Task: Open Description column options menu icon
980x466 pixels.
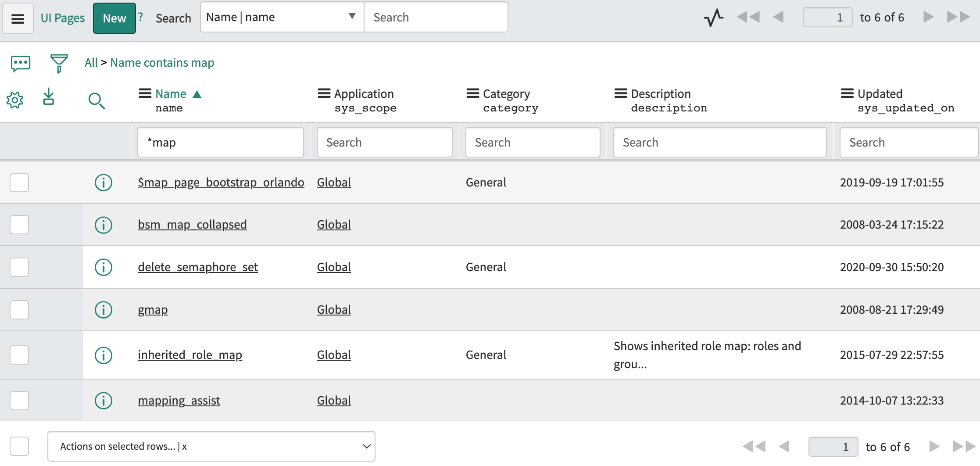Action: pos(621,93)
